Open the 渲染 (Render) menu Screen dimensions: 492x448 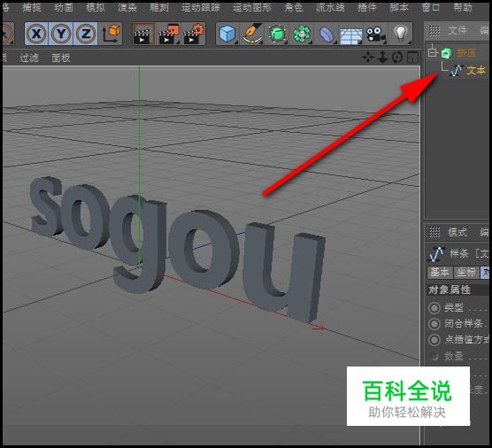[127, 8]
